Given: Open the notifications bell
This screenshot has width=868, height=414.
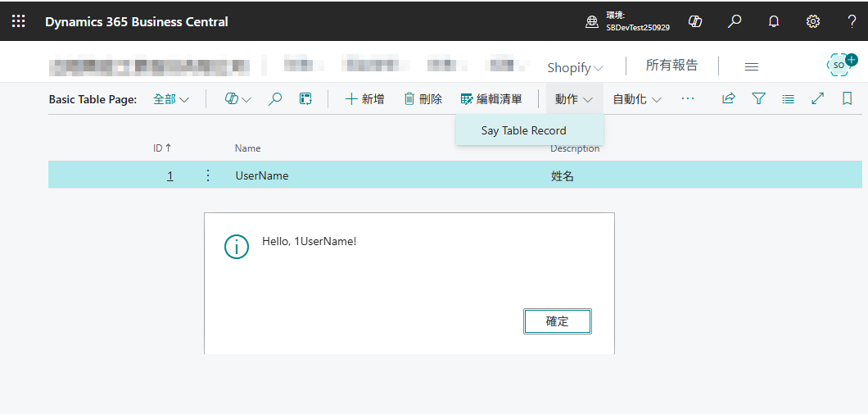Looking at the screenshot, I should pos(774,21).
